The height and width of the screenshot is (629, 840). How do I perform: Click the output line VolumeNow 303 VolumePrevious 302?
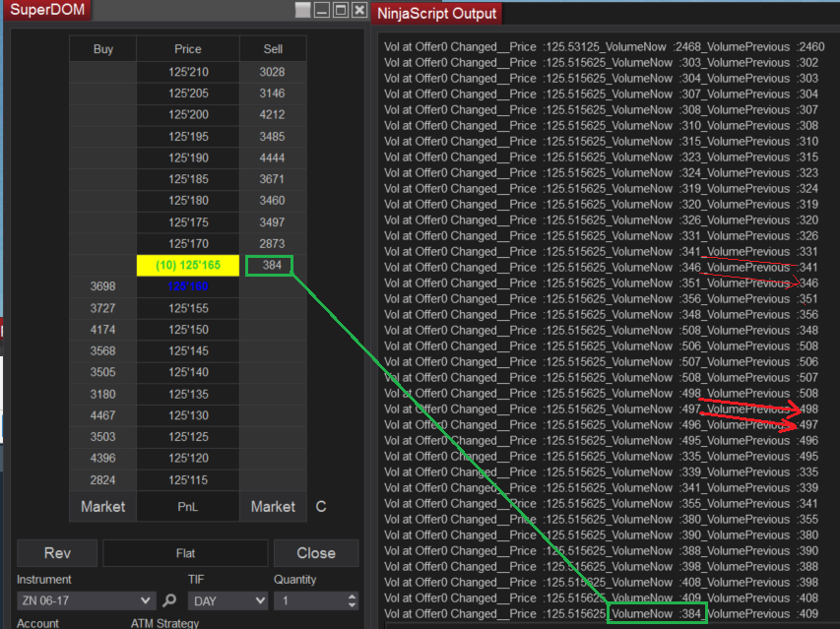pyautogui.click(x=601, y=63)
